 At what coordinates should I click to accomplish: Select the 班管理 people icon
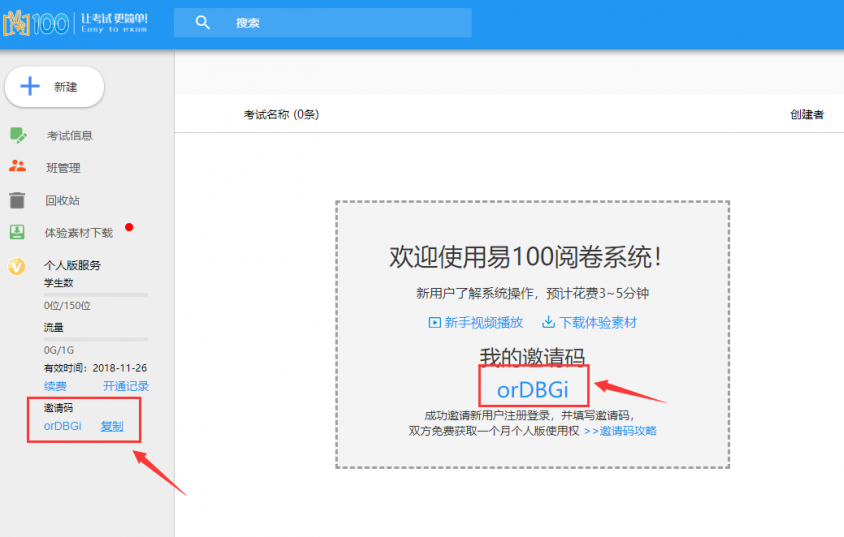coord(18,167)
